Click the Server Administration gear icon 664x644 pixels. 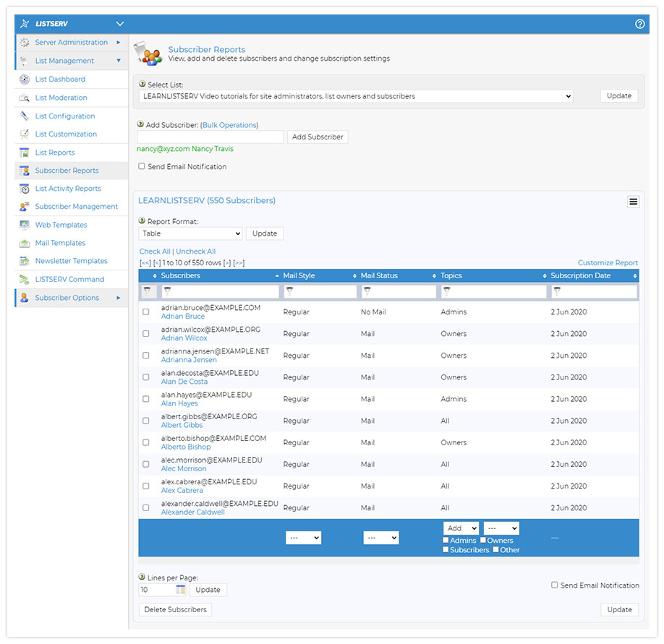[25, 43]
